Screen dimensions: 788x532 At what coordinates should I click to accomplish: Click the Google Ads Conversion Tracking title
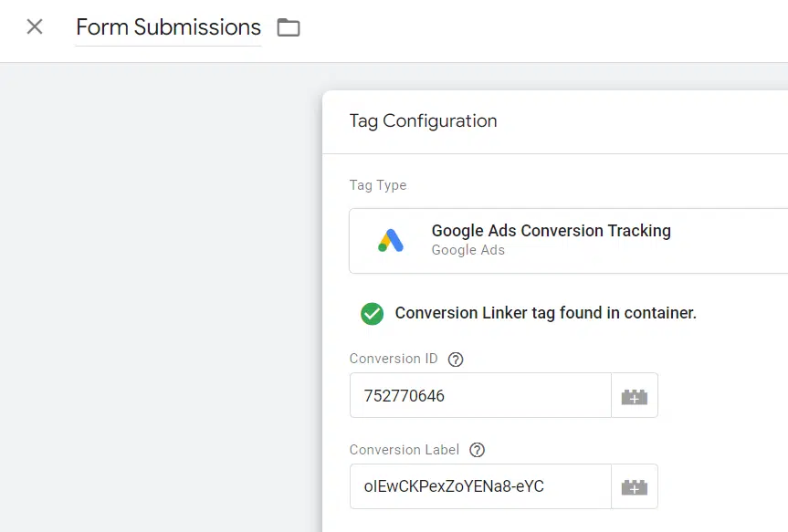pyautogui.click(x=552, y=231)
